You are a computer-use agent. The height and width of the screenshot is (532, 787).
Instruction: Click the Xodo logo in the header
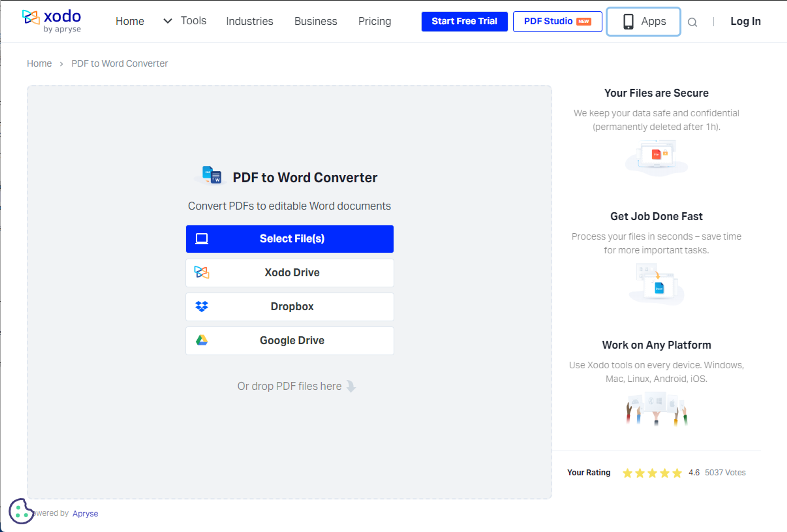(51, 21)
